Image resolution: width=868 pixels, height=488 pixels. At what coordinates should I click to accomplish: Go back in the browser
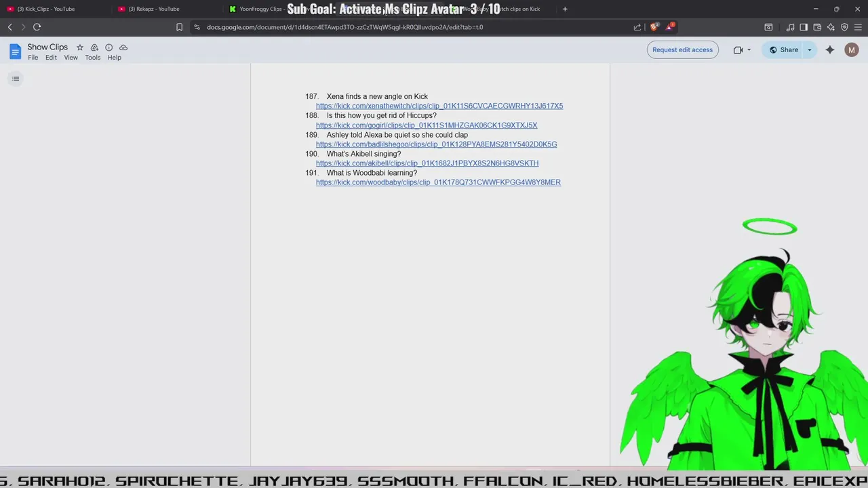[10, 27]
